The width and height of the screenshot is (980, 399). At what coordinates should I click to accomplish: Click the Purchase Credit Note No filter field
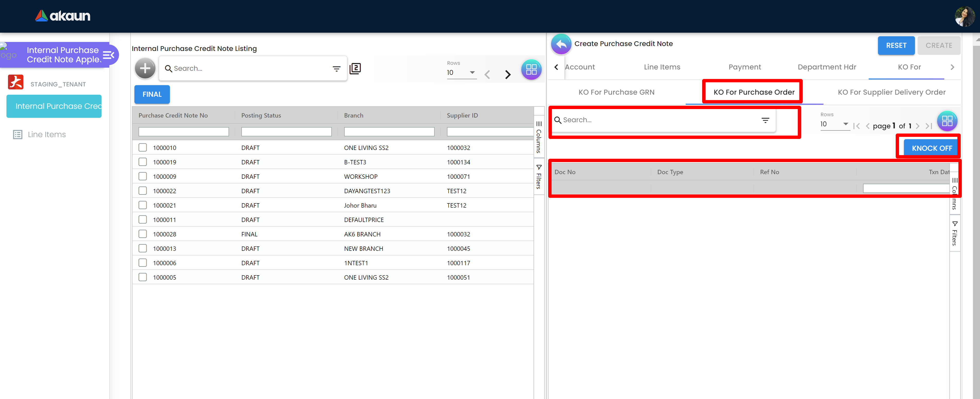click(183, 132)
